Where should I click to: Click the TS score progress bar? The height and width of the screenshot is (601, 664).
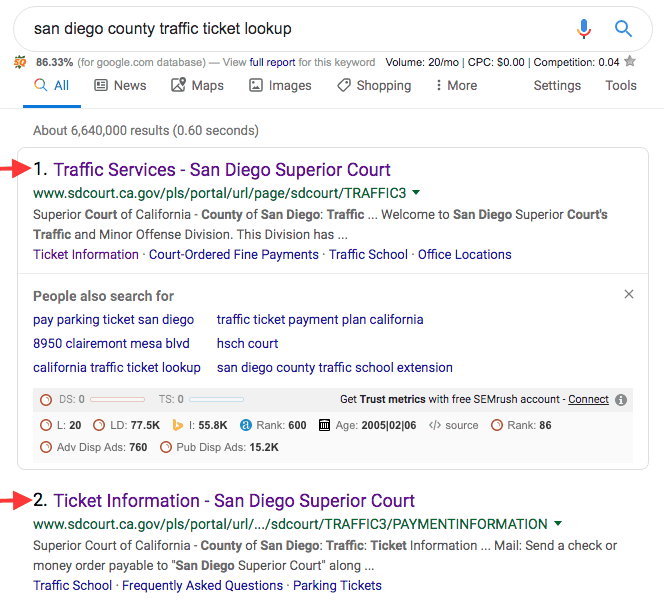pos(216,399)
